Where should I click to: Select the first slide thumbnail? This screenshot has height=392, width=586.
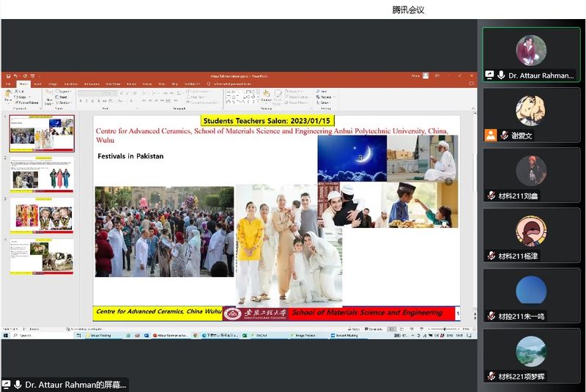coord(42,133)
